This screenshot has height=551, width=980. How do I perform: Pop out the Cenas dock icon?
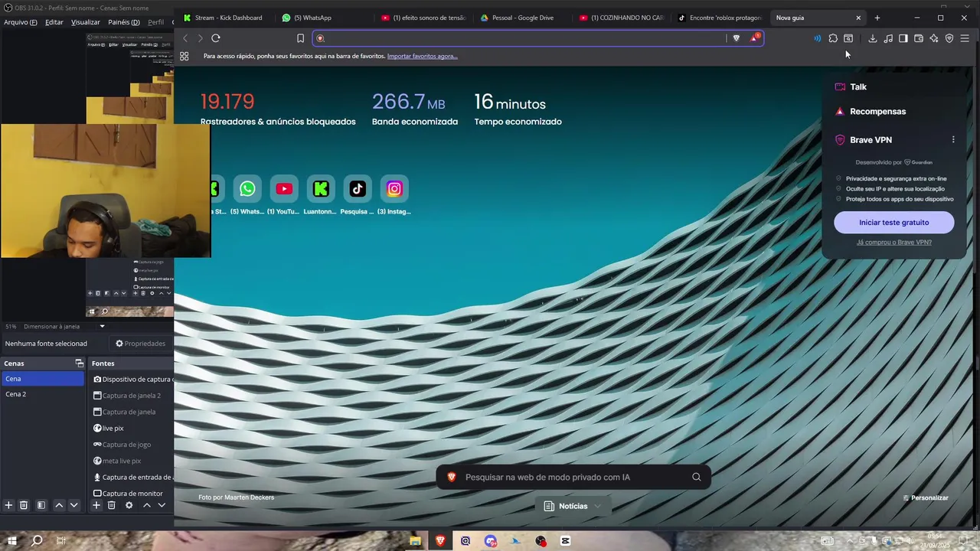click(79, 364)
